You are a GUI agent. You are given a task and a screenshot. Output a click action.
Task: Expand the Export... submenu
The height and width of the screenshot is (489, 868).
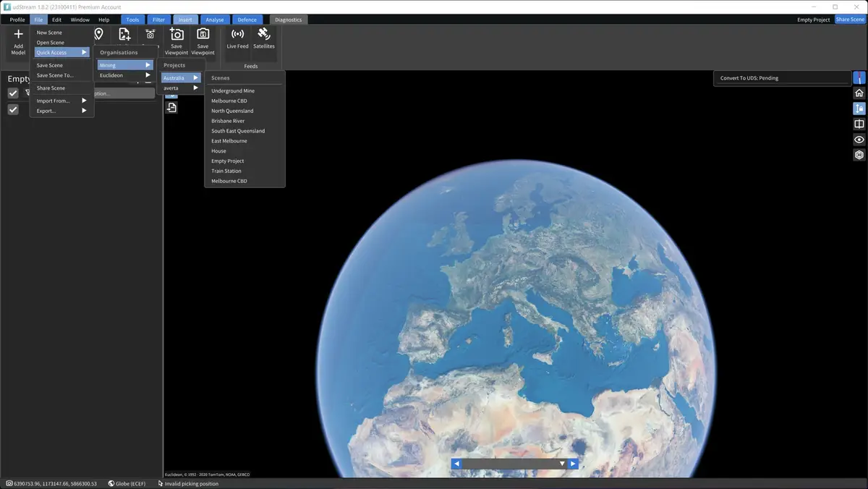point(62,111)
